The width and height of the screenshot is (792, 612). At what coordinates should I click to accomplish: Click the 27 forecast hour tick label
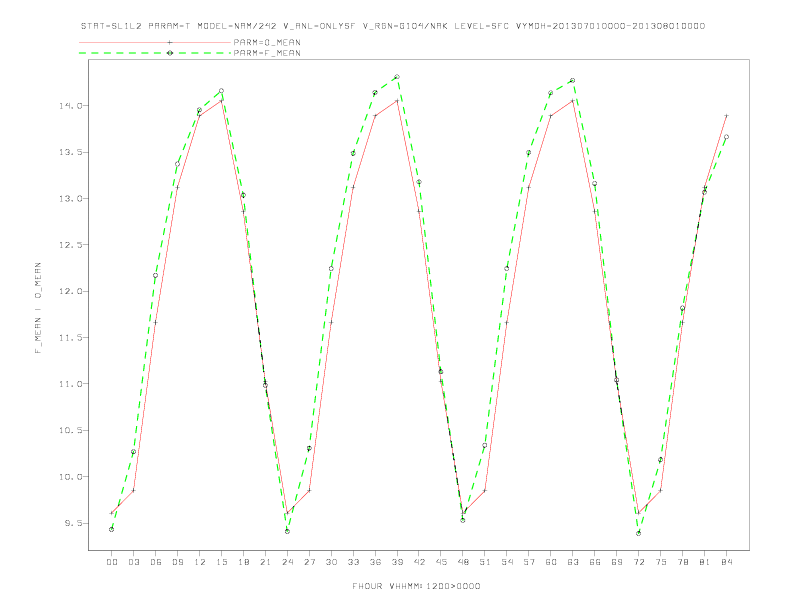click(x=309, y=562)
